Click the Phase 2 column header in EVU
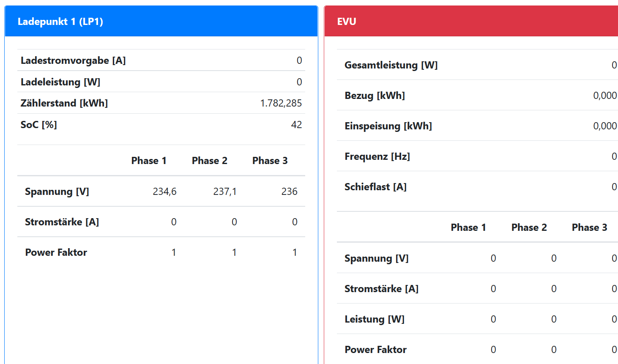 [529, 227]
